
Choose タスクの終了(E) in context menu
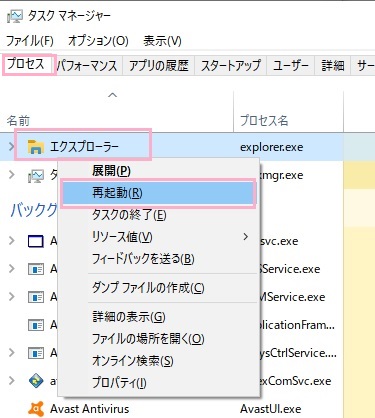(x=158, y=215)
